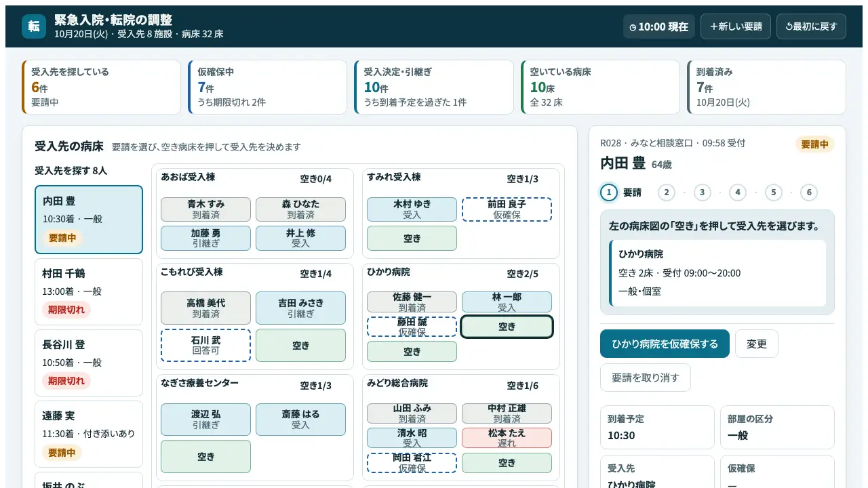Reset with the "最初に戻す" button
Screen dimensions: 868x488
[x=811, y=26]
